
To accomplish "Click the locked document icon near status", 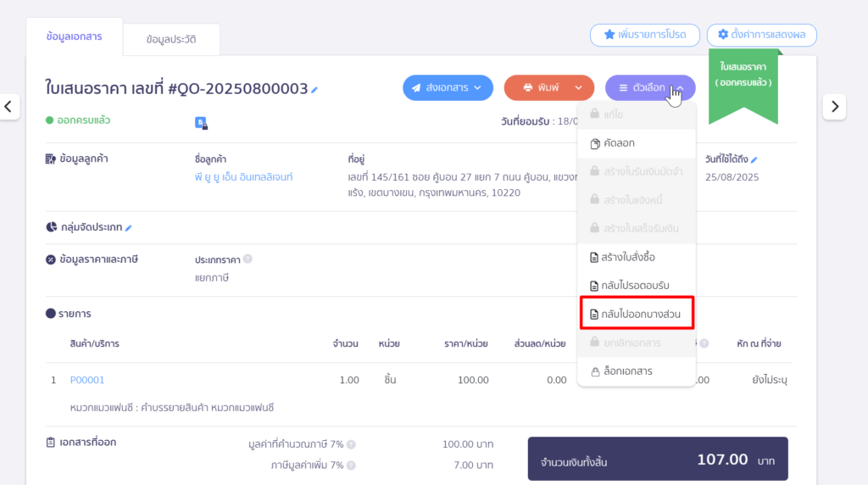I will pyautogui.click(x=201, y=123).
